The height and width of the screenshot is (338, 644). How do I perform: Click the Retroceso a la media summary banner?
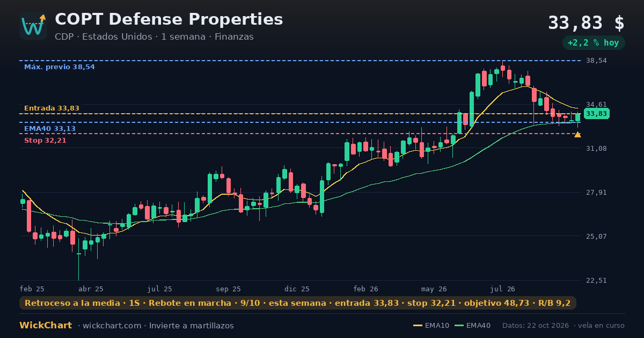(x=298, y=303)
